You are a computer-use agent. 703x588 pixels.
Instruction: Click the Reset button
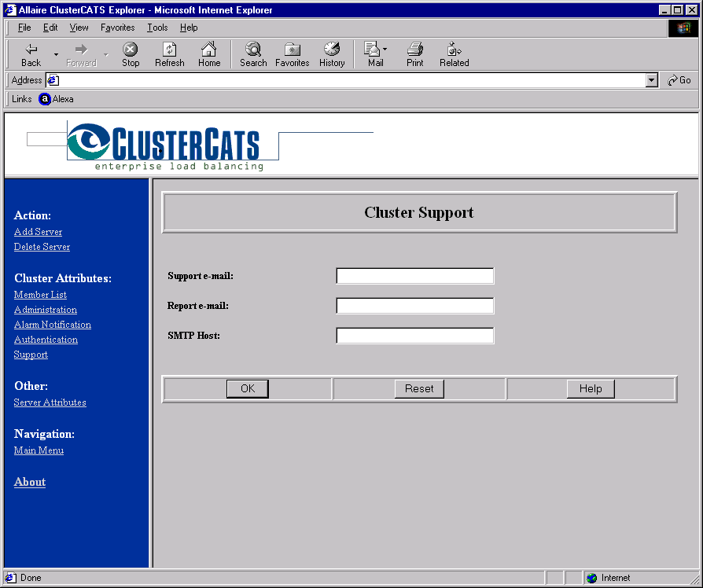pos(419,388)
